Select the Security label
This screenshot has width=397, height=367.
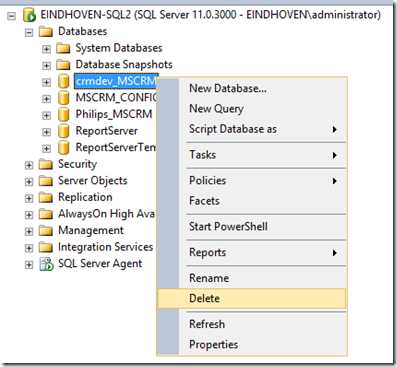77,164
